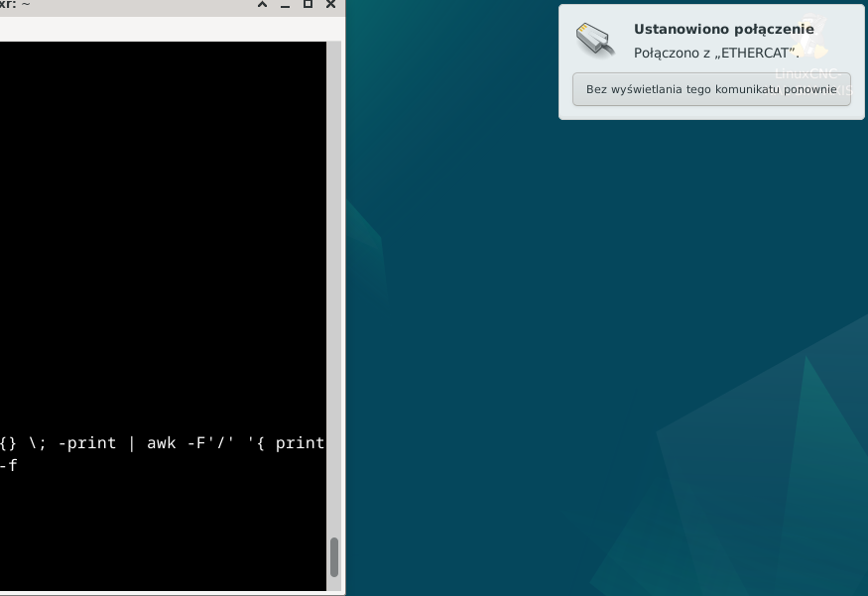Minimize the terminal window
Viewport: 868px width, 596px height.
tap(286, 5)
